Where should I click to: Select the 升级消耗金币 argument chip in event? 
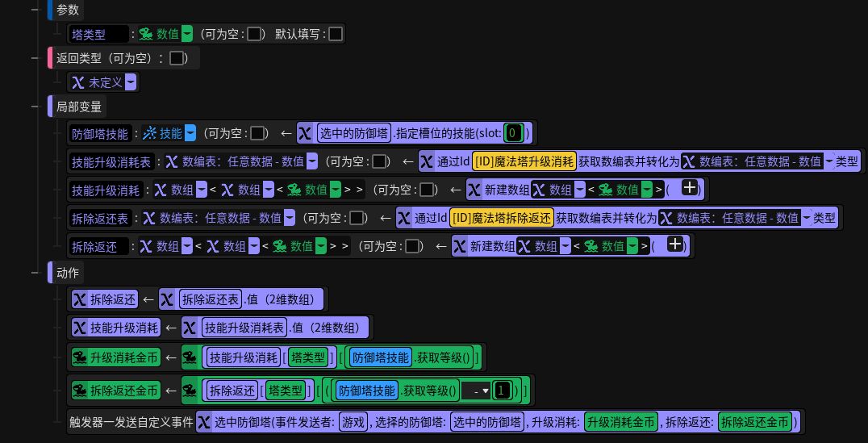pos(622,423)
